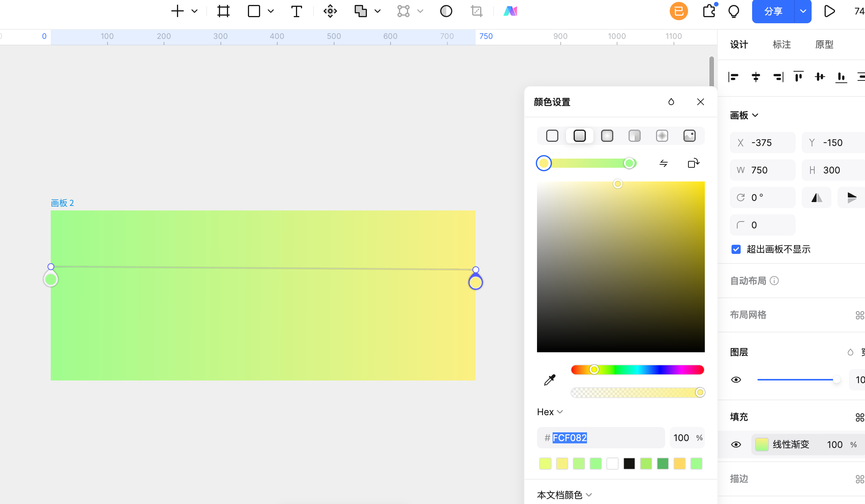This screenshot has width=865, height=504.
Task: Click the blend mode droplet in 颜色设置
Action: click(x=671, y=102)
